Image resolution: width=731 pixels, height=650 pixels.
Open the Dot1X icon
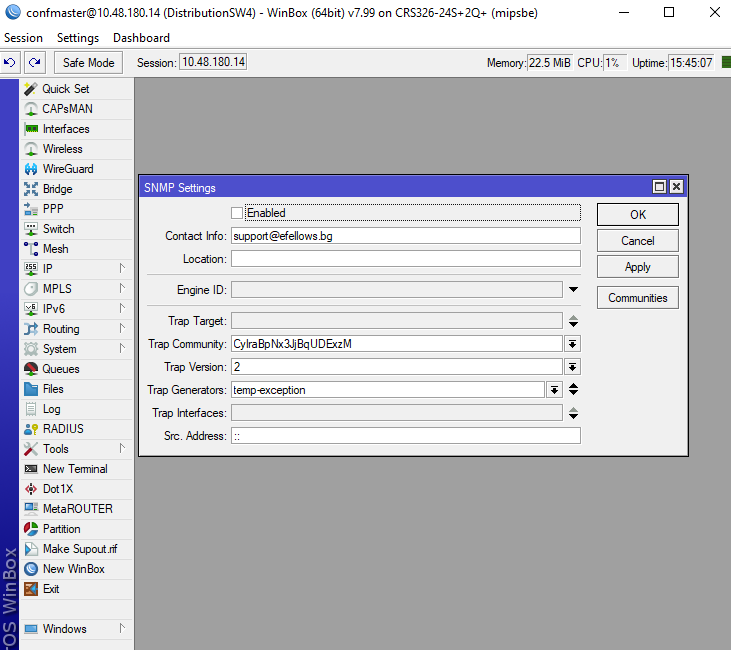pyautogui.click(x=31, y=489)
